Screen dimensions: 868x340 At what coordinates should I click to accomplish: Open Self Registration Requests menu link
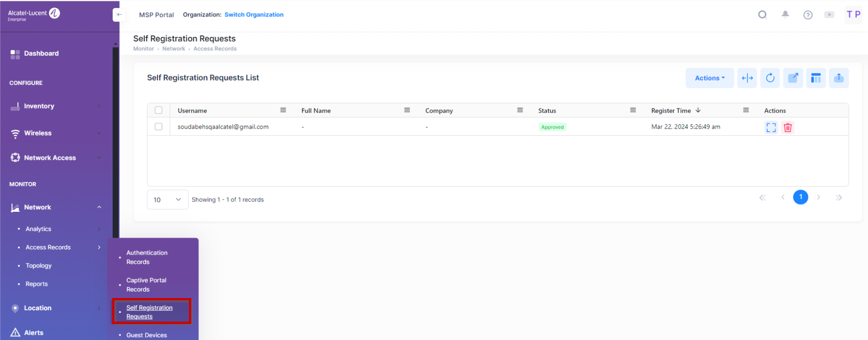[149, 312]
